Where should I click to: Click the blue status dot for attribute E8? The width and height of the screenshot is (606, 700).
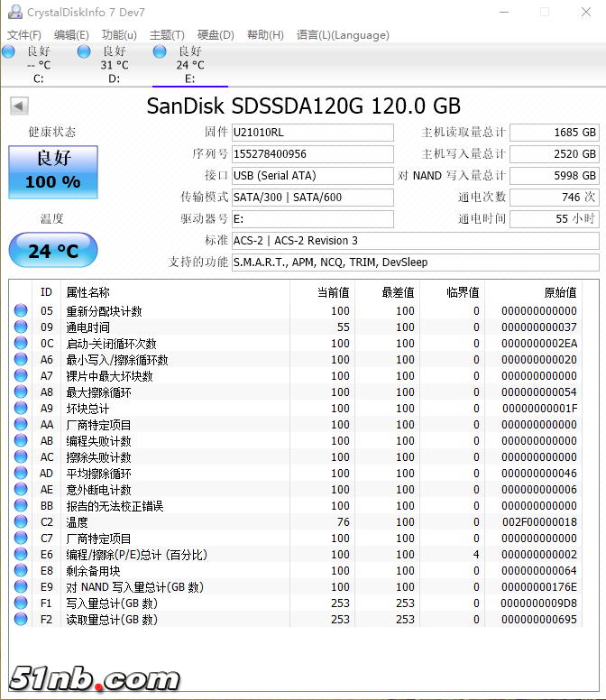21,570
